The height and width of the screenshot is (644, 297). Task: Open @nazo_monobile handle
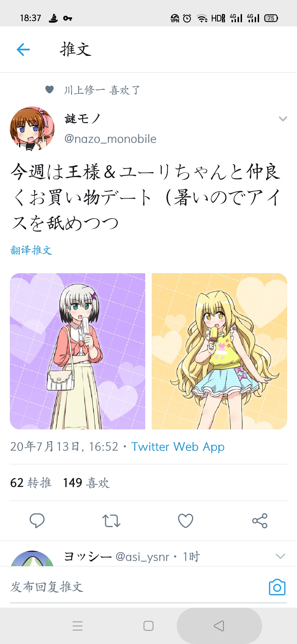(x=110, y=139)
